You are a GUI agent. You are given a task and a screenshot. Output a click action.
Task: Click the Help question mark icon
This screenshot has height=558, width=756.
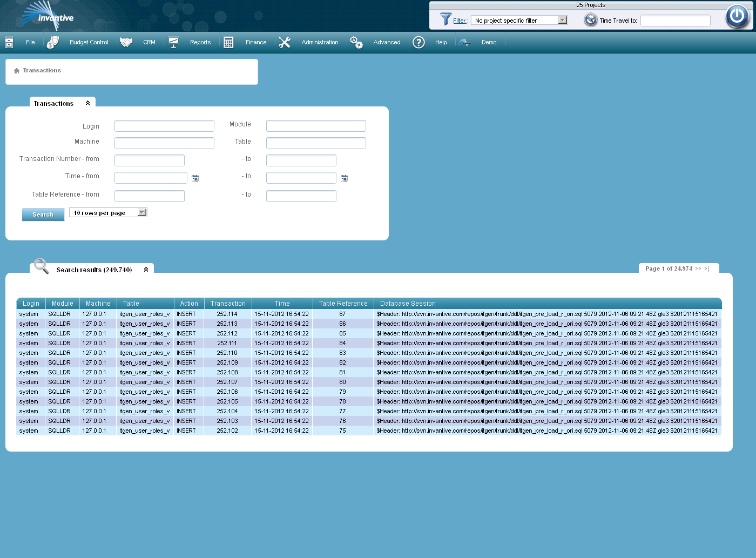point(418,42)
